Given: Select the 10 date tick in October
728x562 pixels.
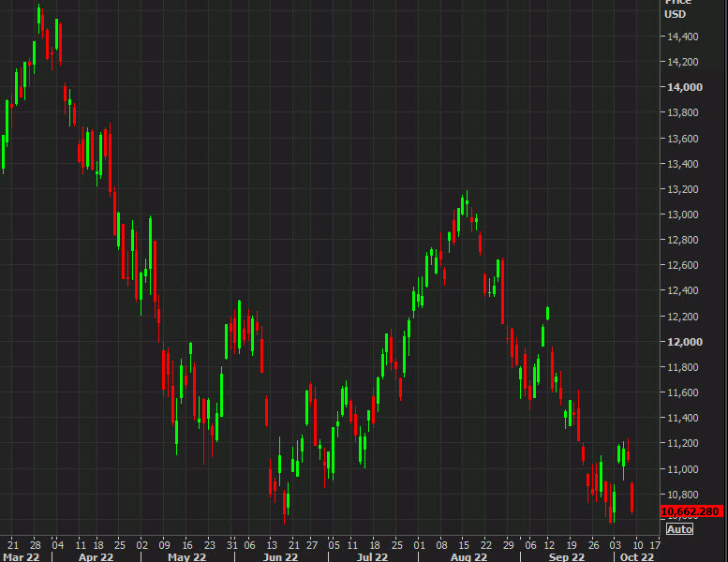Looking at the screenshot, I should click(x=638, y=545).
